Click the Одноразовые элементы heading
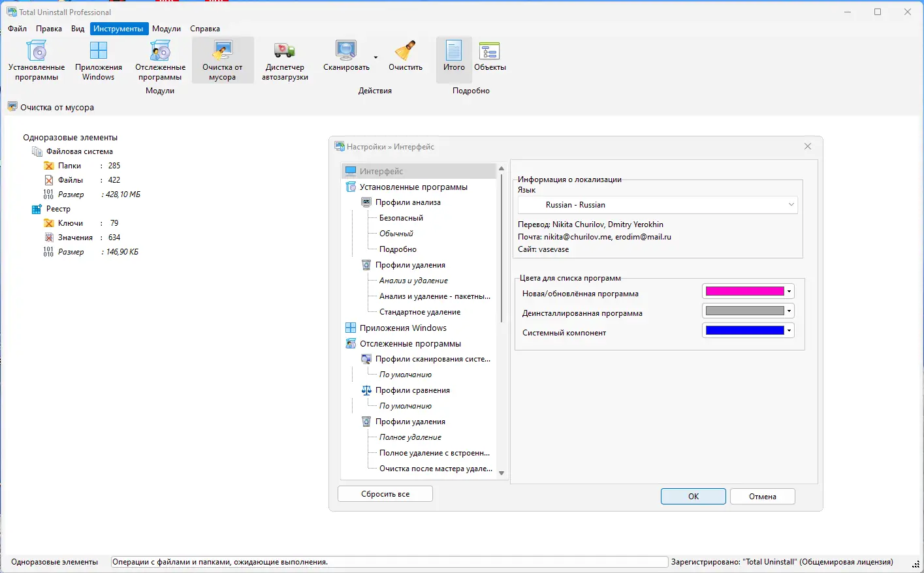Screen dimensions: 924x573 71,138
